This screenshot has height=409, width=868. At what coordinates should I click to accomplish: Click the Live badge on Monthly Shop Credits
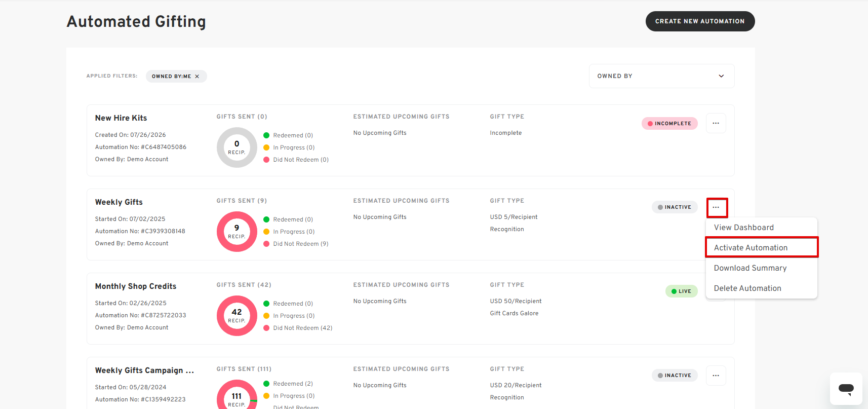coord(681,291)
